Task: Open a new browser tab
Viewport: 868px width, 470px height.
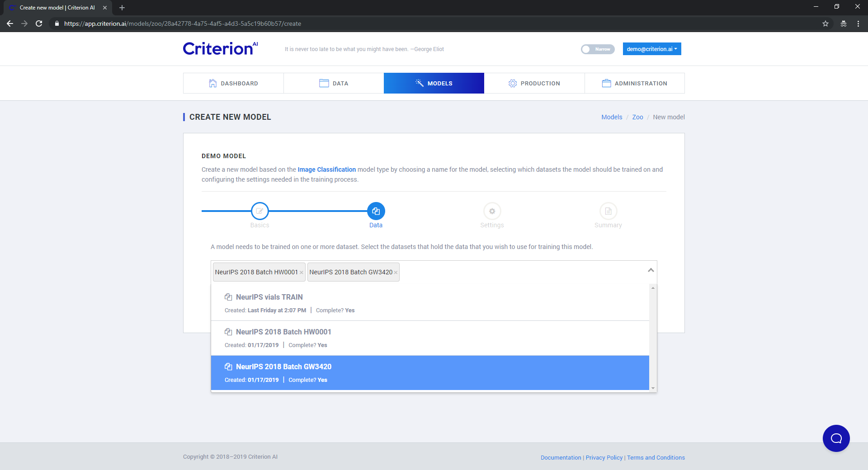Action: pos(122,8)
